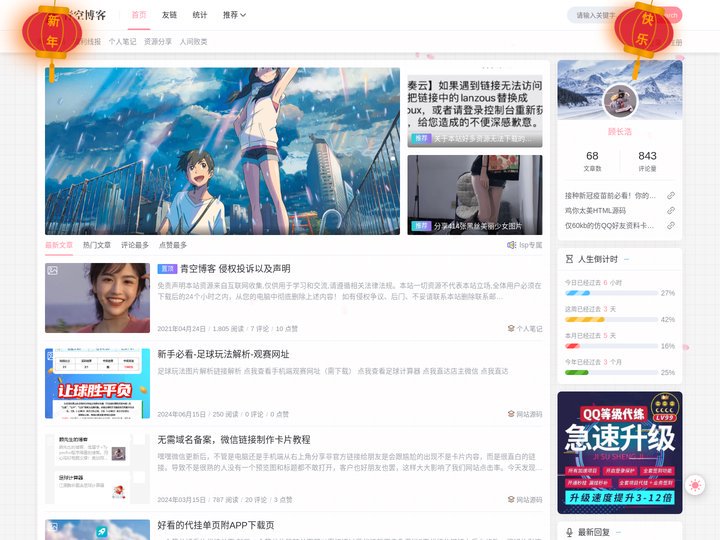The image size is (720, 540).
Task: Open the 分享414张 picture recommended card
Action: point(475,195)
